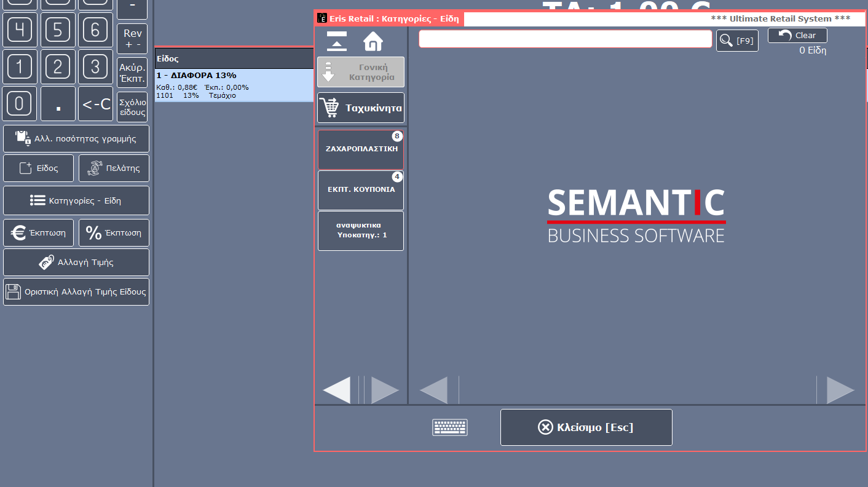Tap the number 1 key
The height and width of the screenshot is (487, 868).
pos(20,67)
